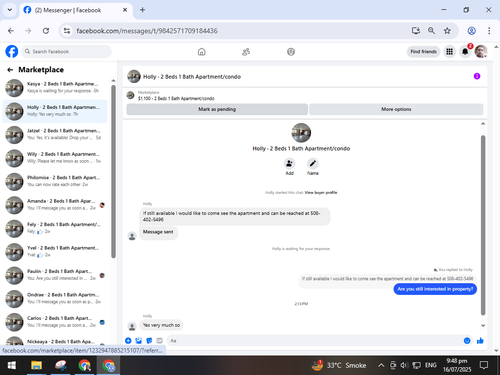Focus the Search Facebook field

coord(67,52)
